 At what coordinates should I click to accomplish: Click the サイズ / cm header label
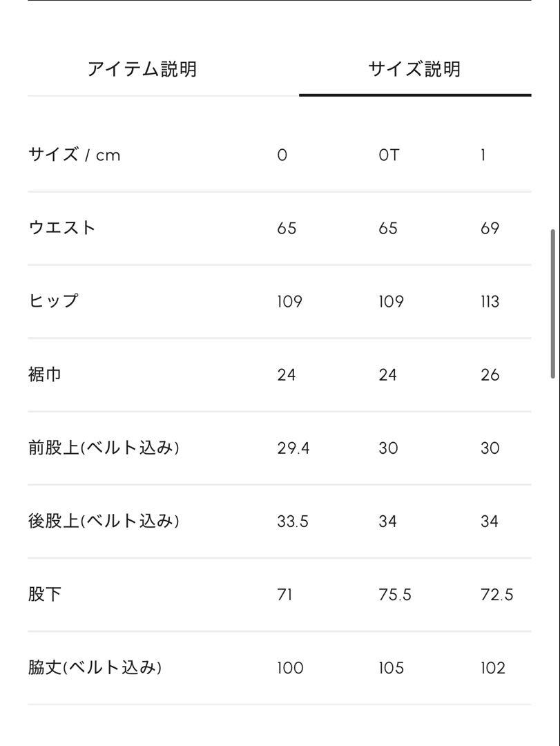pyautogui.click(x=74, y=155)
